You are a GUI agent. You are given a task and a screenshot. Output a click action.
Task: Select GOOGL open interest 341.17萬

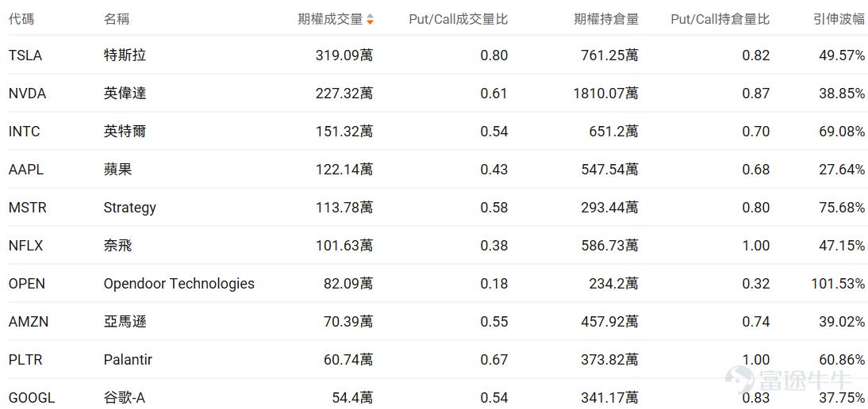click(x=610, y=397)
